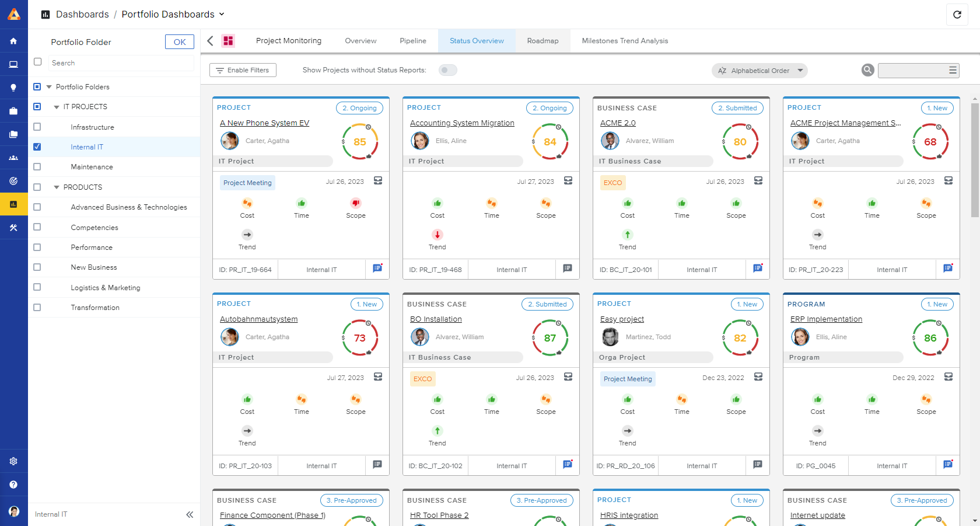Open the Milestones Trend Analysis tab
The width and height of the screenshot is (980, 526).
pos(625,40)
